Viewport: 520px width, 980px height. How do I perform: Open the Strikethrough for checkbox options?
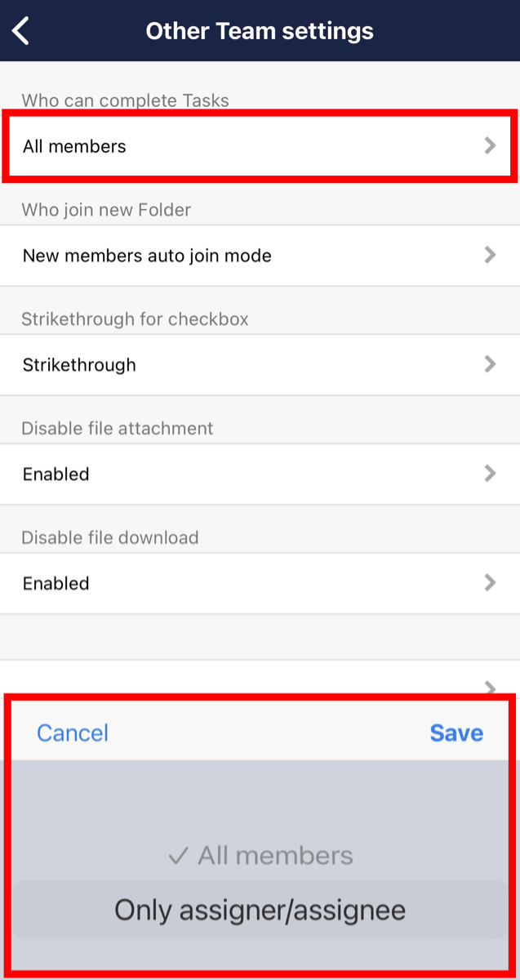tap(260, 364)
